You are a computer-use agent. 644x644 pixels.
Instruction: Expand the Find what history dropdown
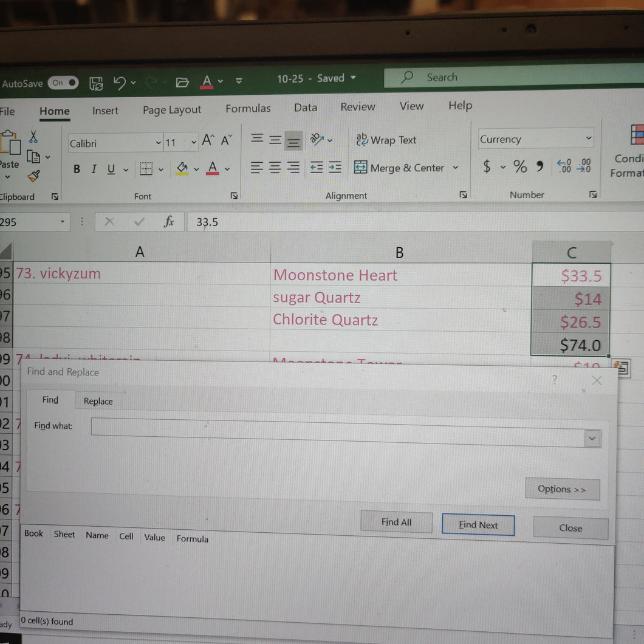click(592, 438)
